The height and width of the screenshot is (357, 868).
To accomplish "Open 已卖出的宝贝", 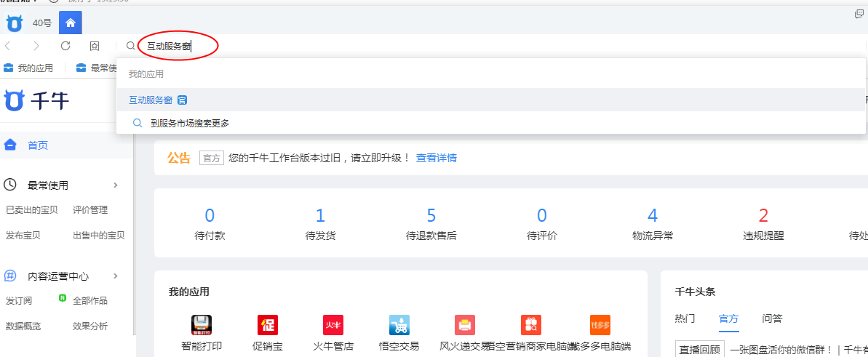I will 31,210.
